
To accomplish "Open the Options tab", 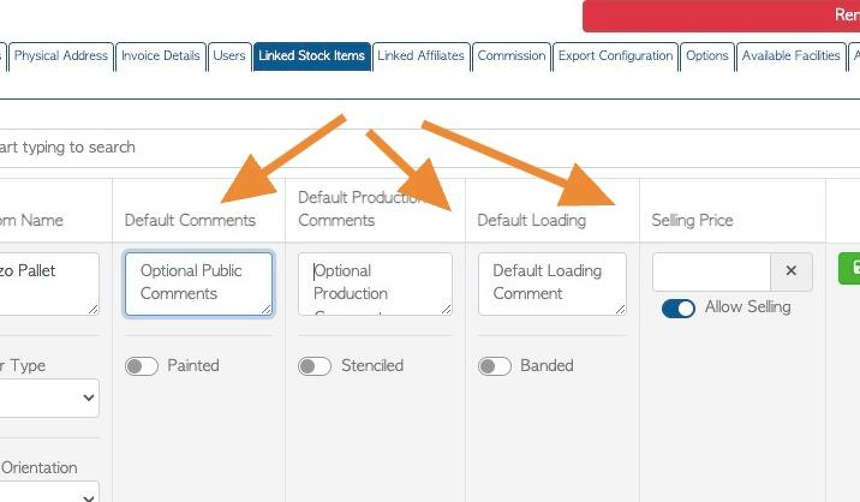I will point(707,57).
